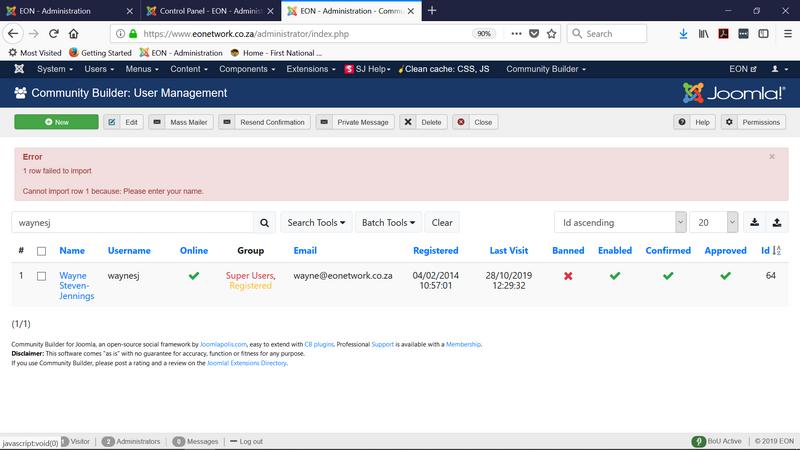This screenshot has width=800, height=450.
Task: Click the browser address bar URL
Action: (246, 34)
